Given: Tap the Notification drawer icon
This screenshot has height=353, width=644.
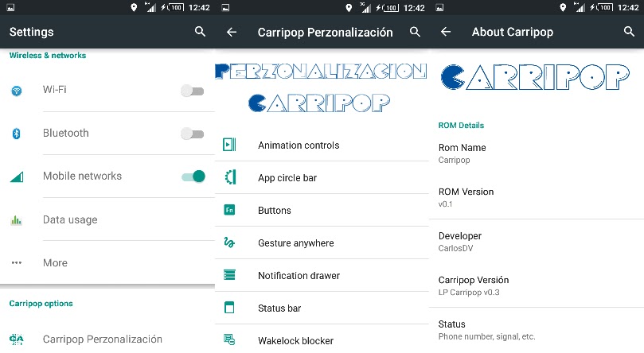Looking at the screenshot, I should (x=229, y=275).
